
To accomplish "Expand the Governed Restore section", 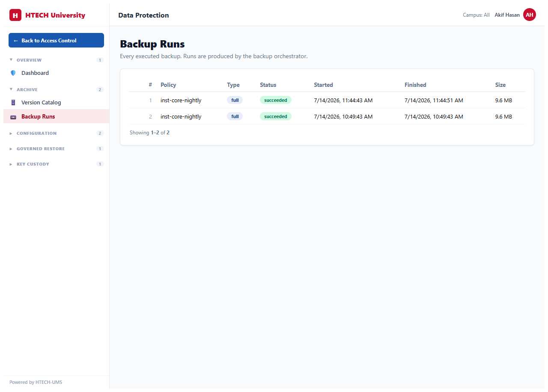I will 56,148.
